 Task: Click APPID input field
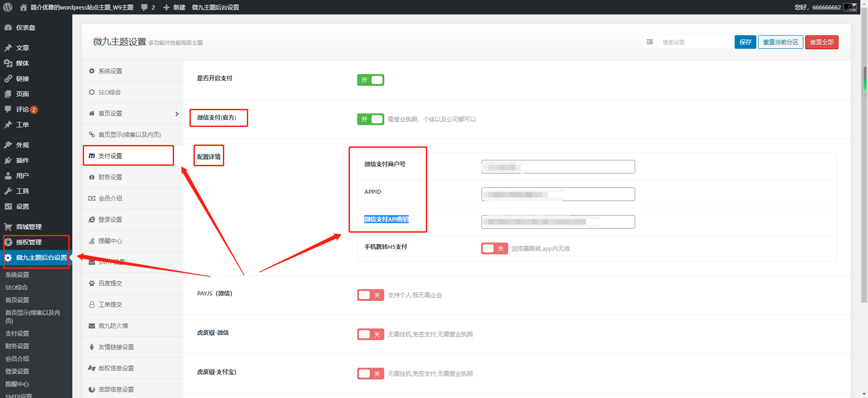[x=558, y=194]
